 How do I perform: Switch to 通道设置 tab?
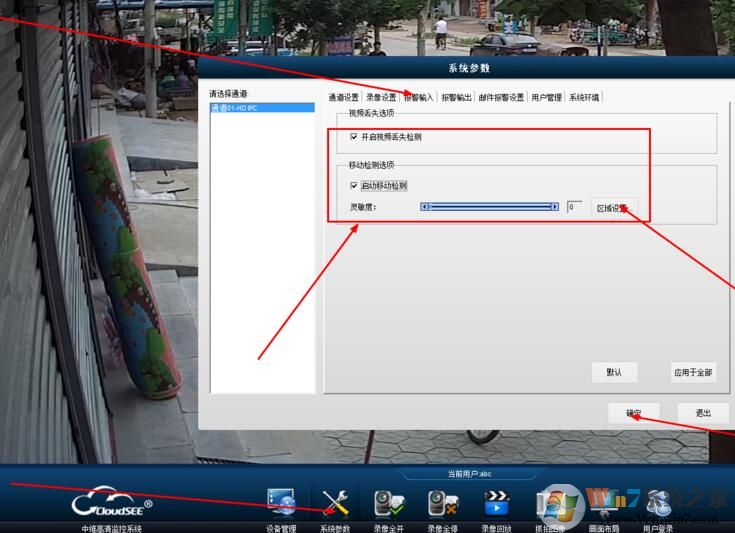[343, 97]
